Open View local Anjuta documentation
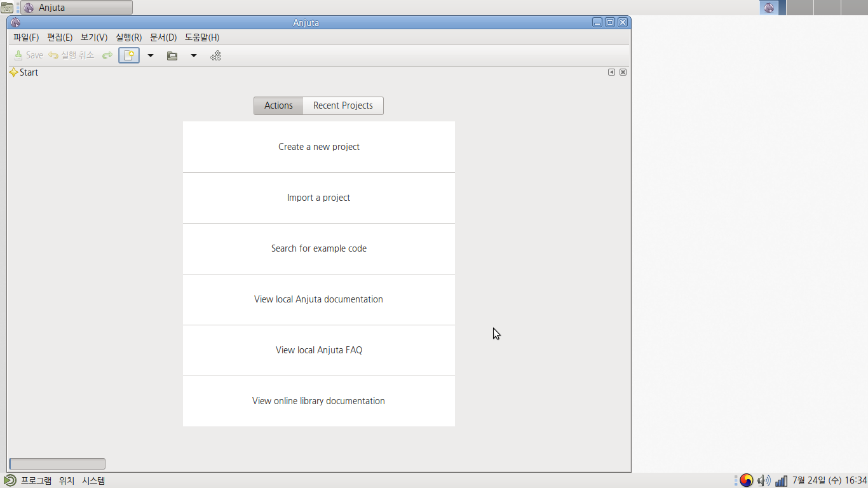Screen dimensions: 868x488 319,299
